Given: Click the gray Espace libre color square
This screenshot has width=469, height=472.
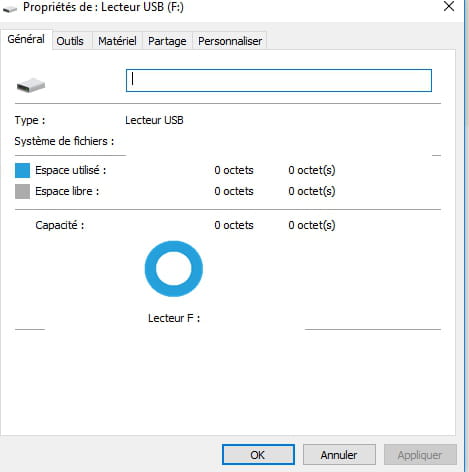Looking at the screenshot, I should (x=22, y=191).
